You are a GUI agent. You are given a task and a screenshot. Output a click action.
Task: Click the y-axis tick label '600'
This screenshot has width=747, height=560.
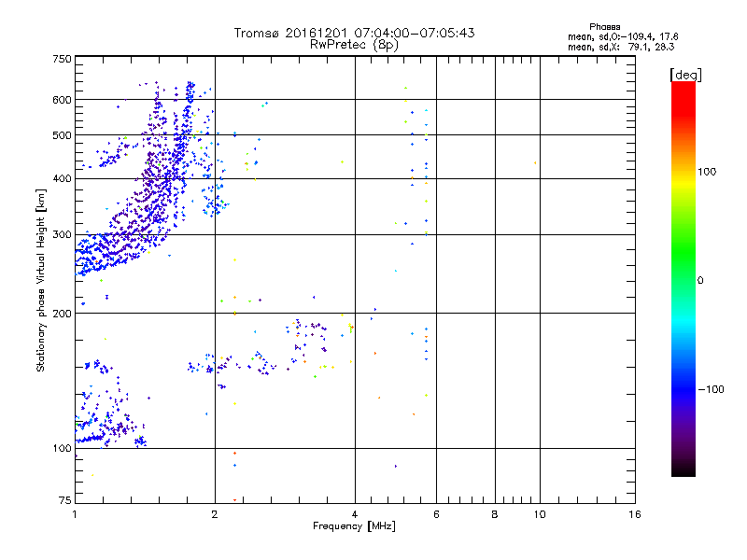(x=62, y=100)
